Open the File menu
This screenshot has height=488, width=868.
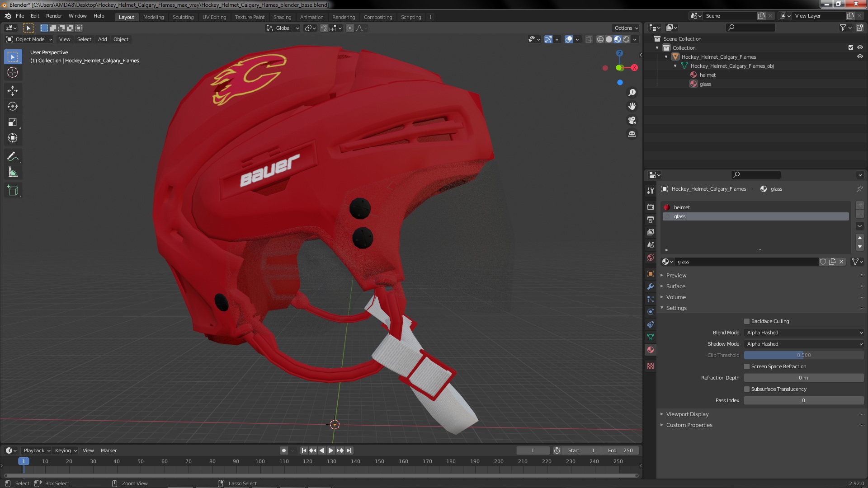[x=20, y=16]
